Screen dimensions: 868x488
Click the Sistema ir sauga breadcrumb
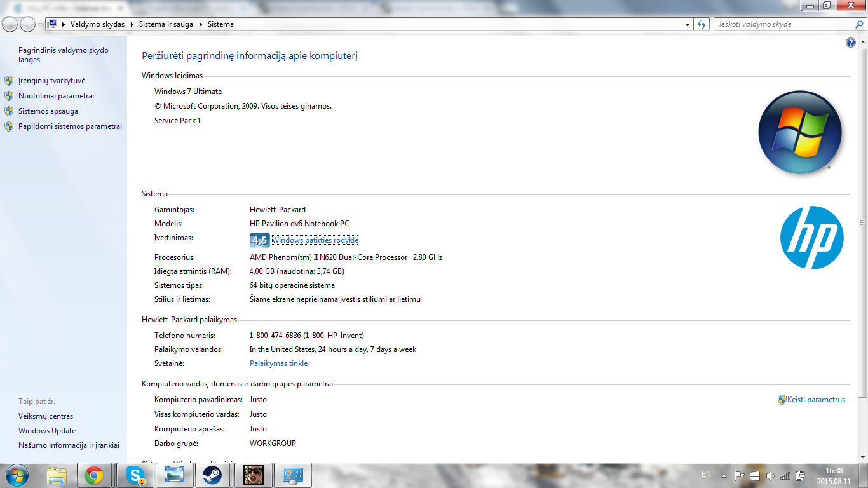(x=165, y=24)
